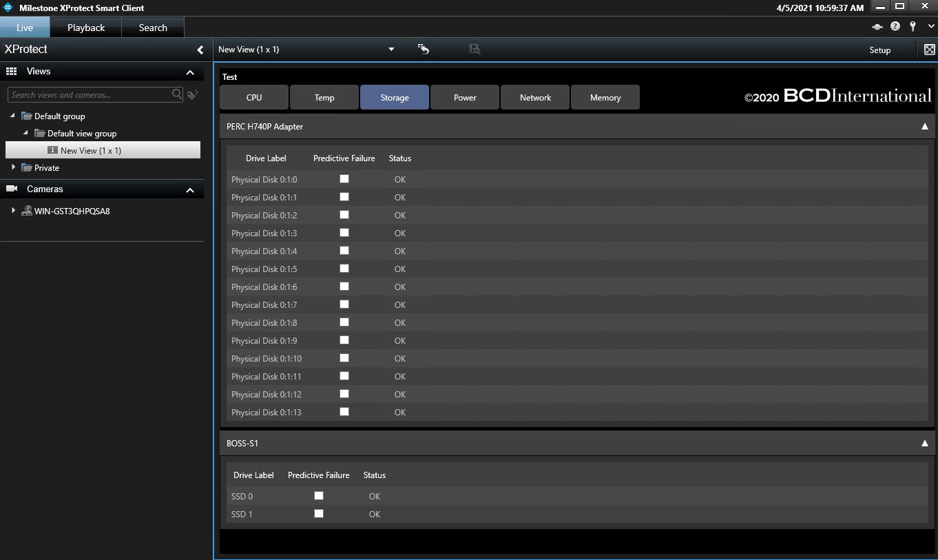Expand the WIN-GST3QHPQSA8 server node
The width and height of the screenshot is (938, 560).
click(13, 211)
